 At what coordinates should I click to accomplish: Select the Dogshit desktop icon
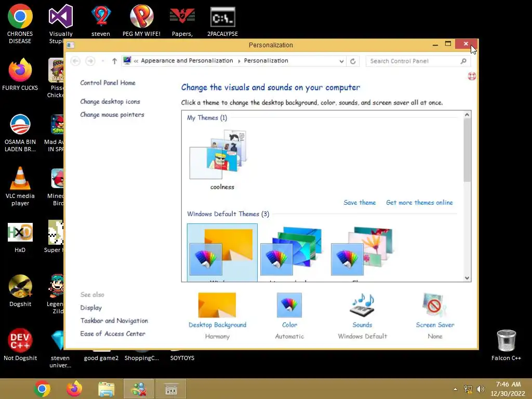tap(20, 291)
